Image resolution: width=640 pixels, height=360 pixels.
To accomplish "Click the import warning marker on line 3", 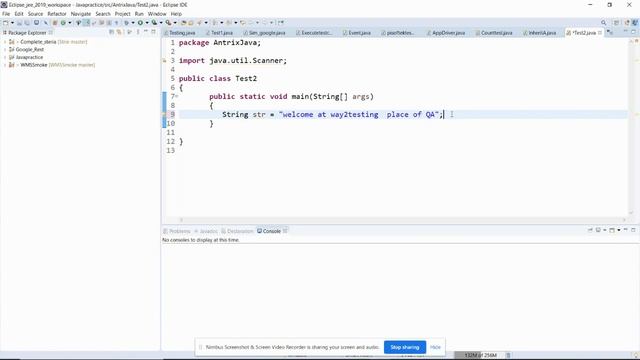I will 164,61.
